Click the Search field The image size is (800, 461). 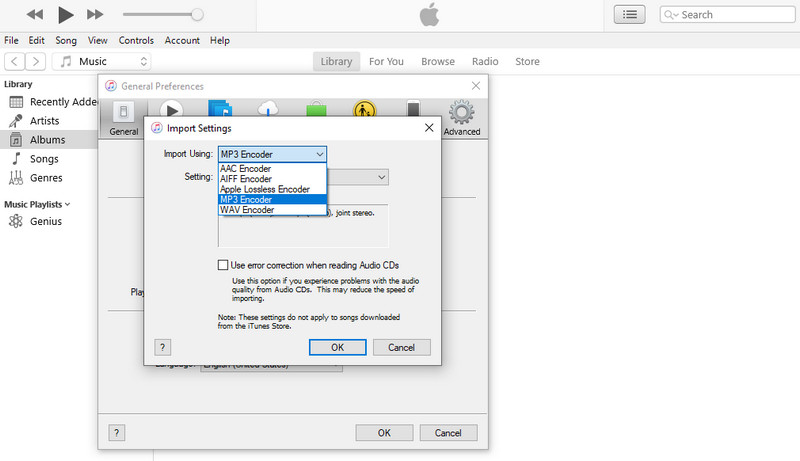[728, 15]
